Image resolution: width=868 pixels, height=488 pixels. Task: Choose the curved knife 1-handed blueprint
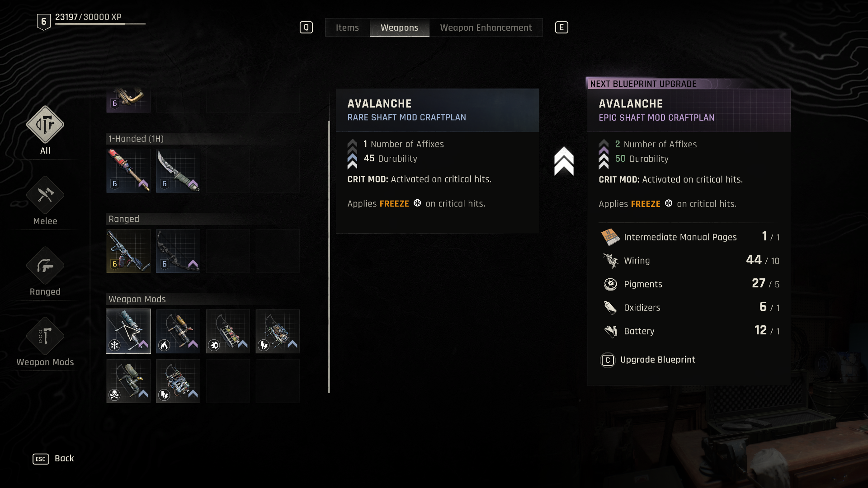178,171
